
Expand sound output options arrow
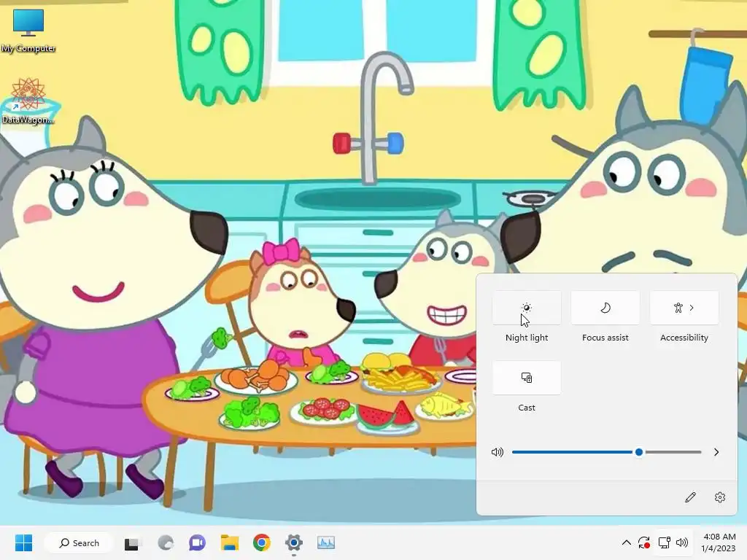click(716, 452)
